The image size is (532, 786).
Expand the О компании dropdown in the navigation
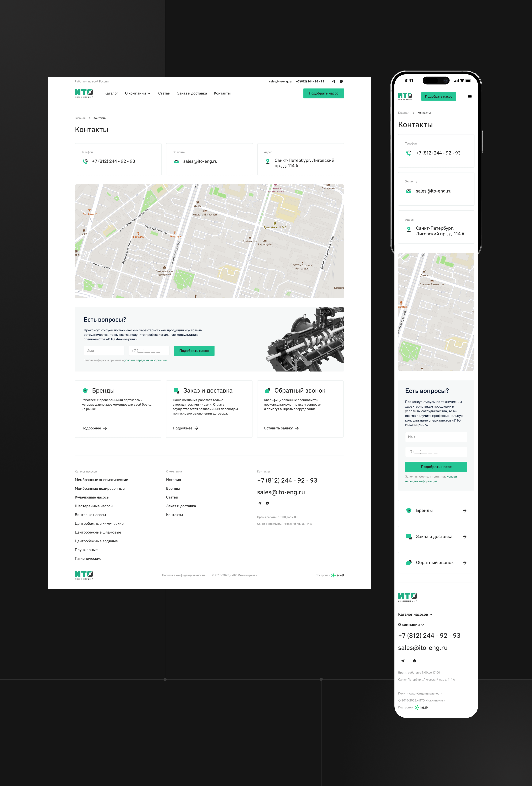click(138, 93)
